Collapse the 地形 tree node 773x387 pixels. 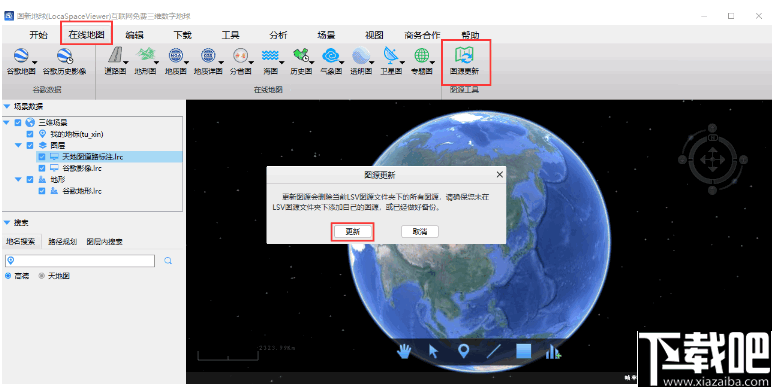pyautogui.click(x=18, y=179)
